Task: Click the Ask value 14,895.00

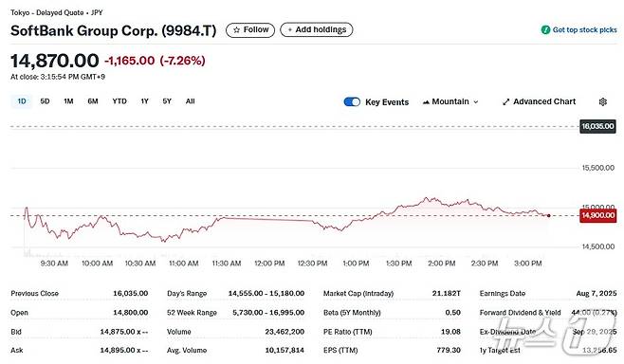Action: pos(124,351)
